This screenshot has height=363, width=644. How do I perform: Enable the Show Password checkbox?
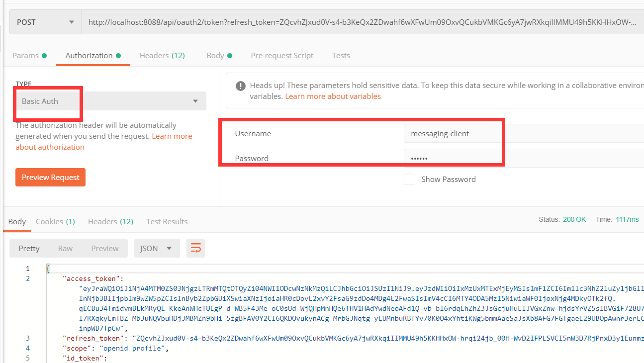409,180
